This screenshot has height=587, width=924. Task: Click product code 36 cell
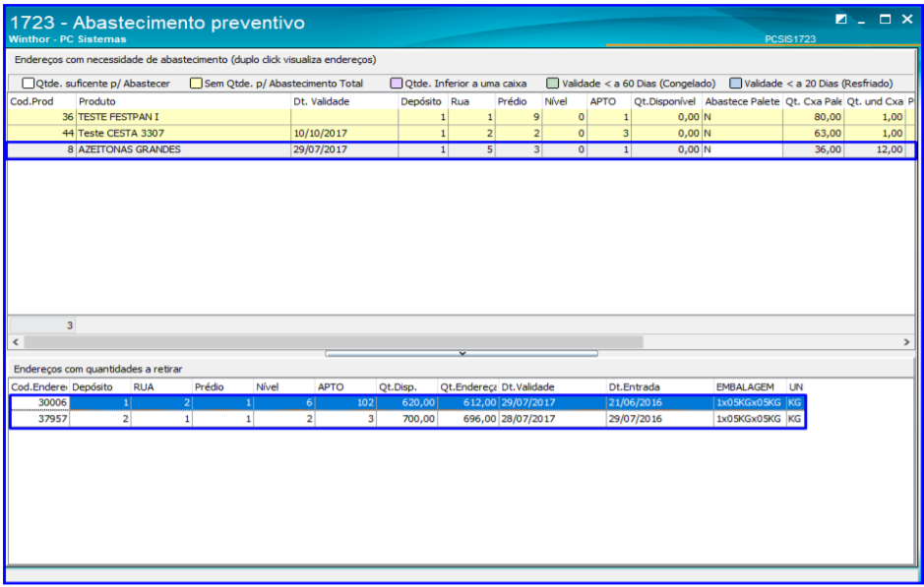tap(41, 117)
